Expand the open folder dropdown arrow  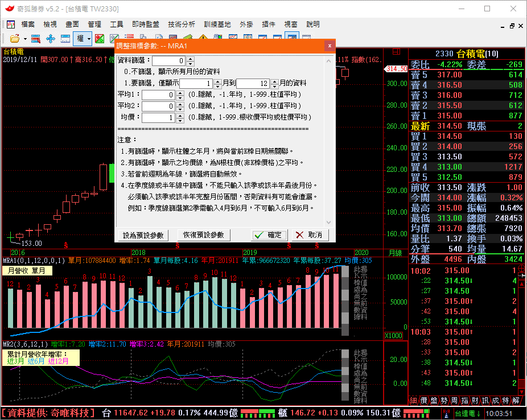(25, 39)
